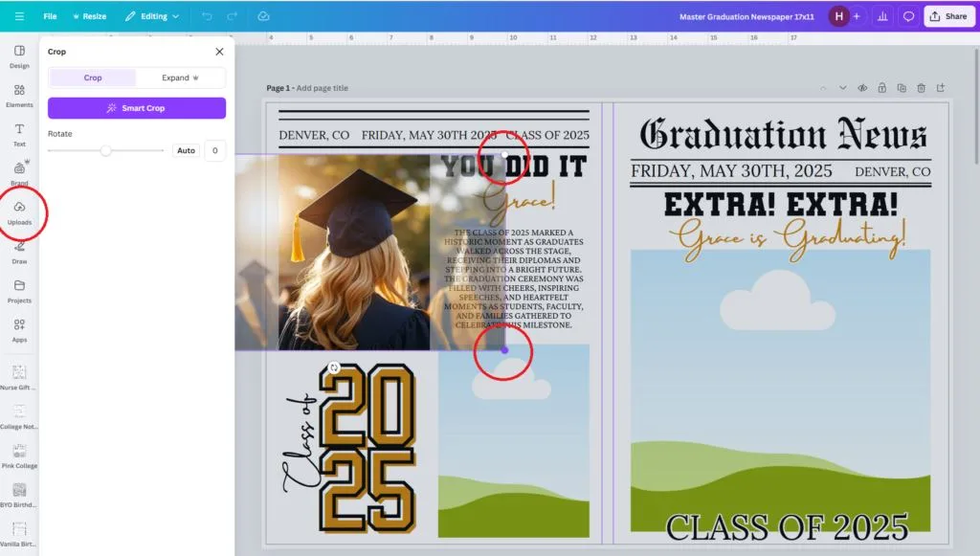Select the Graduation News headline
Image resolution: width=980 pixels, height=556 pixels.
point(783,134)
